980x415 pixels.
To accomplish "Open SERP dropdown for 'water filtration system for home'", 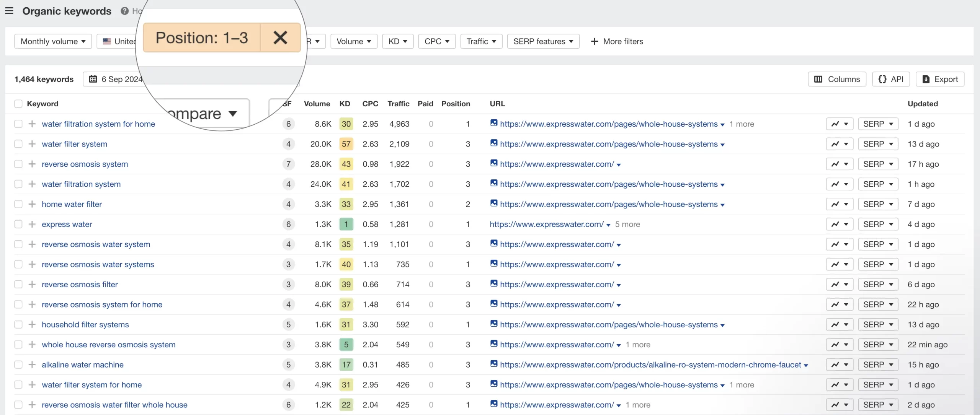I will pyautogui.click(x=878, y=124).
